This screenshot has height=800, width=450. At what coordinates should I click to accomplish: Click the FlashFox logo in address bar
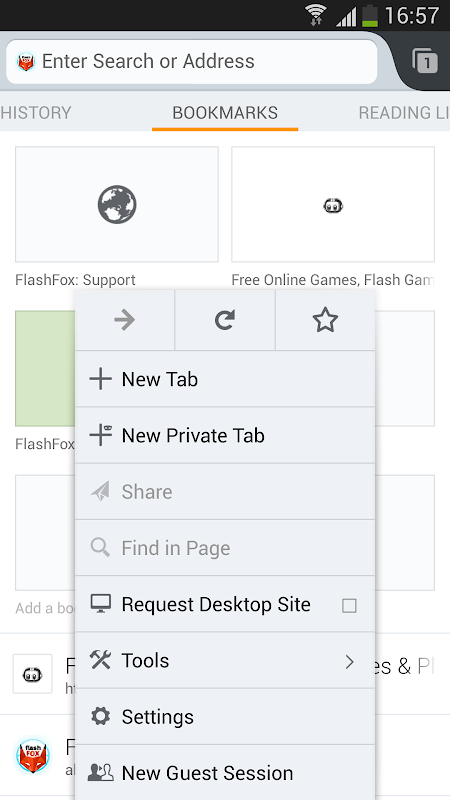click(x=26, y=61)
